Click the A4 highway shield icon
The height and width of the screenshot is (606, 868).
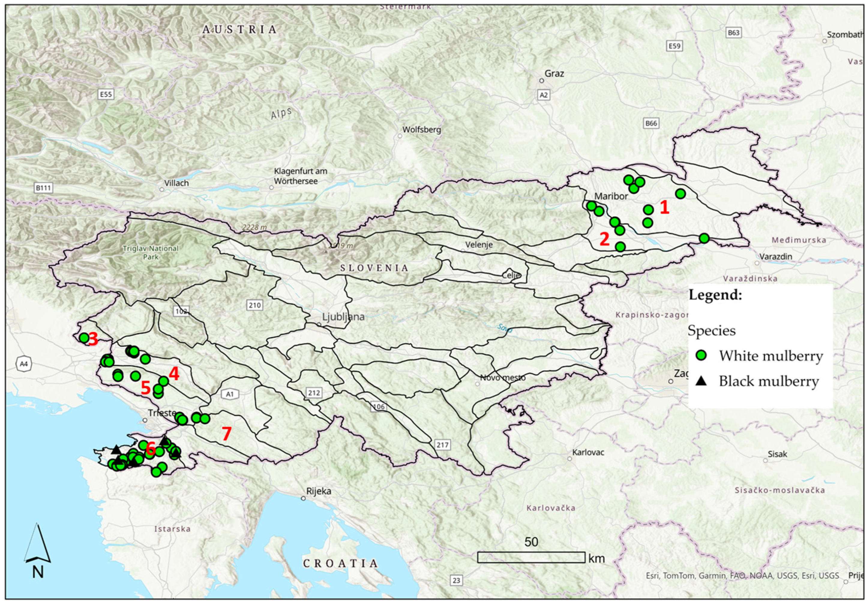tap(23, 364)
